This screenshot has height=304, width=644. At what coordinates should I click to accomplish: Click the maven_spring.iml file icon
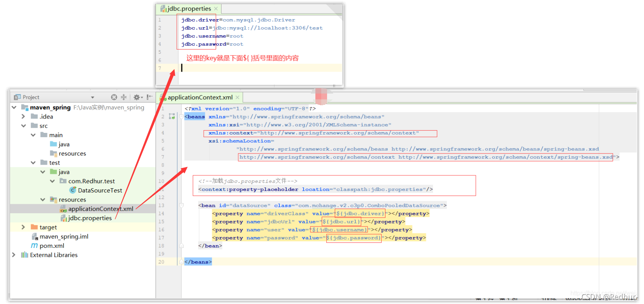(x=34, y=237)
